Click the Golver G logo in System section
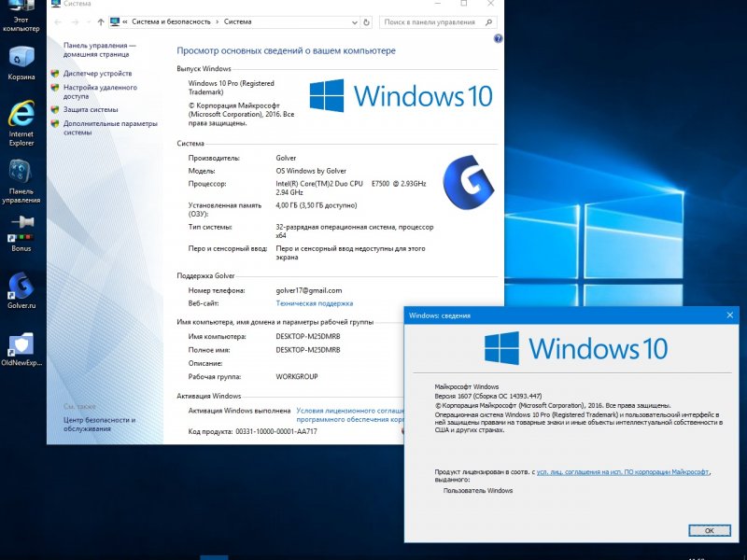Image resolution: width=747 pixels, height=560 pixels. click(x=469, y=182)
